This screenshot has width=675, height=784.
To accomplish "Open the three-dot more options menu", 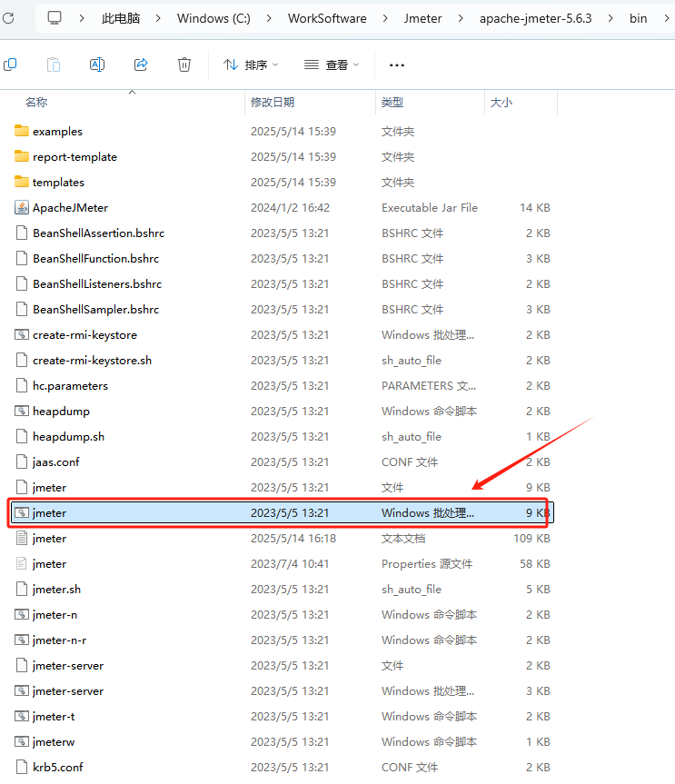I will [x=397, y=65].
